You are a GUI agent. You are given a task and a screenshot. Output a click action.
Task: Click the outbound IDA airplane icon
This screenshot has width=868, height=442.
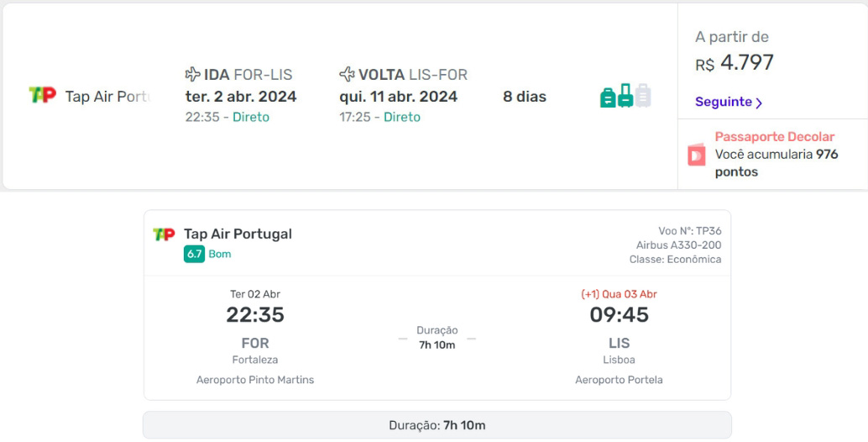tap(192, 74)
